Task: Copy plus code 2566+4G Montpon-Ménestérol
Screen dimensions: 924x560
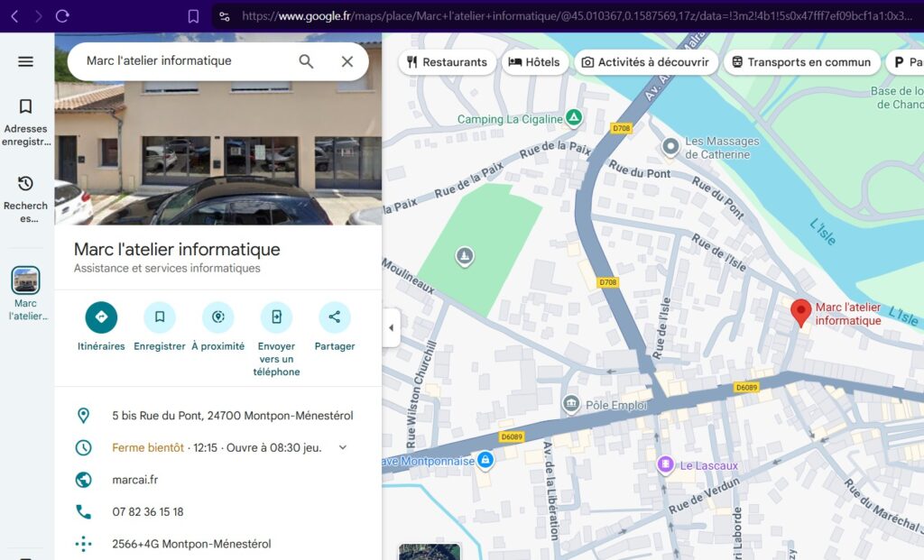Action: [191, 544]
